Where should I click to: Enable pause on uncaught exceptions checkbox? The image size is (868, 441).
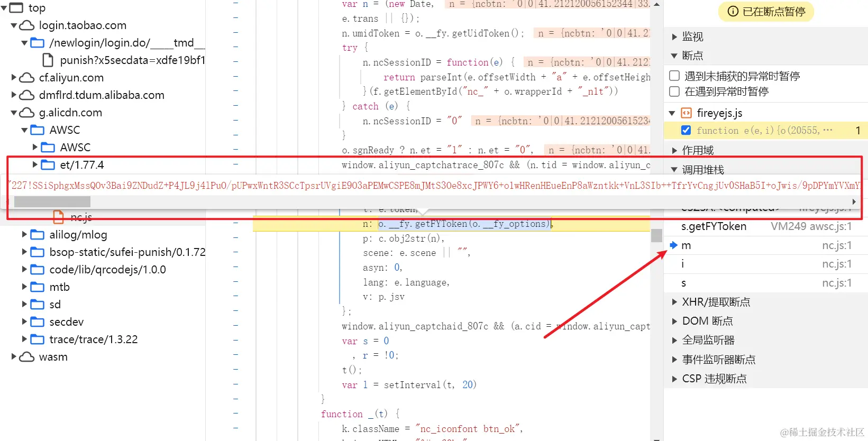[x=674, y=76]
